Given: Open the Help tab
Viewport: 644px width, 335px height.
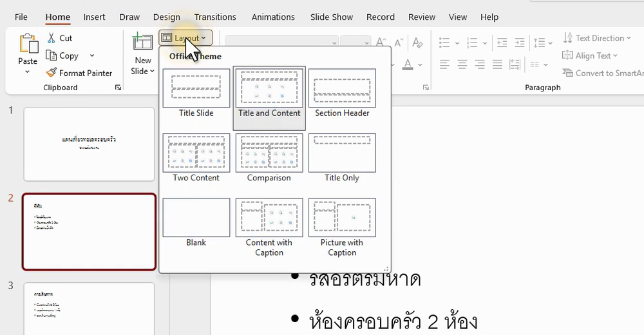Looking at the screenshot, I should 489,17.
